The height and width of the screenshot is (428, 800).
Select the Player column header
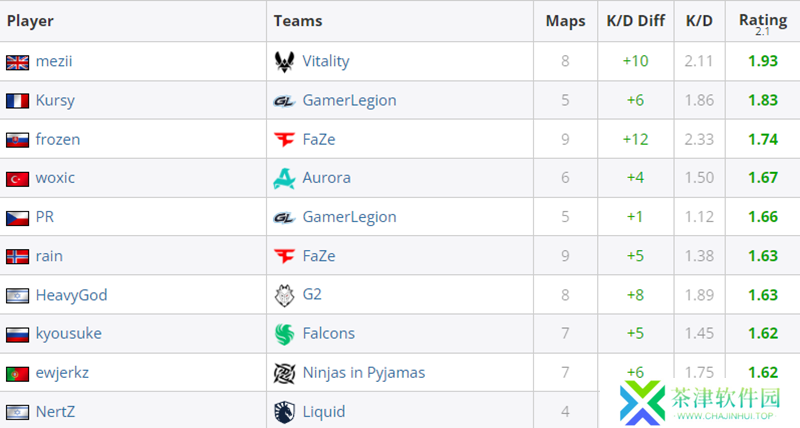click(x=30, y=21)
